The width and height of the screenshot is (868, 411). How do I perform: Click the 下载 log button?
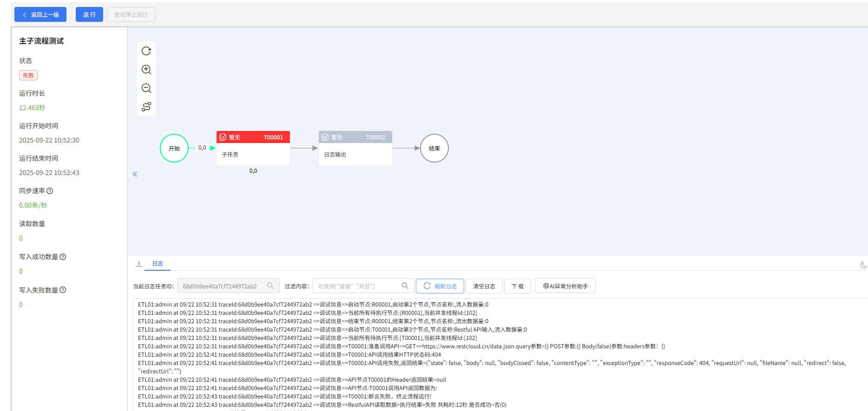(x=518, y=286)
